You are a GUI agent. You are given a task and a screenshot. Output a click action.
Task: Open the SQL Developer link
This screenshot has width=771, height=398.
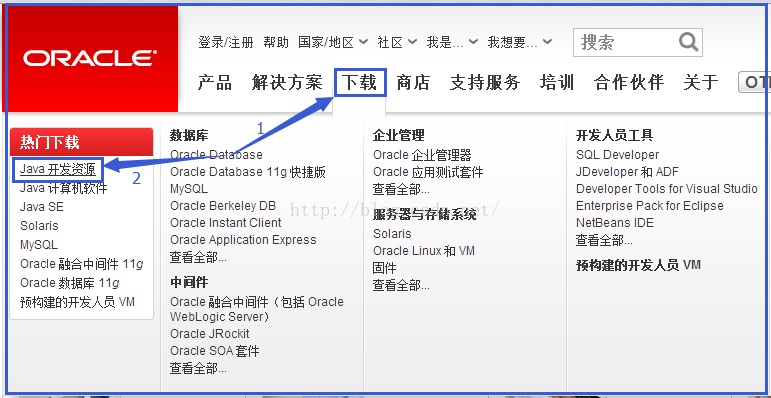pos(618,155)
